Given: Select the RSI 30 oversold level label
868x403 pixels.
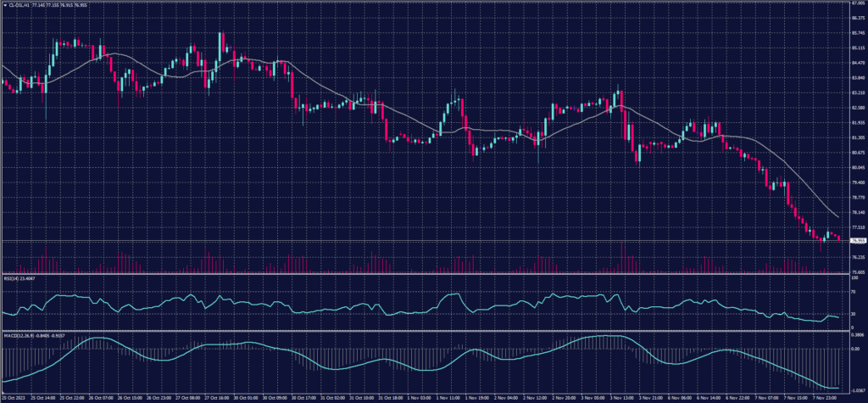Looking at the screenshot, I should click(849, 313).
